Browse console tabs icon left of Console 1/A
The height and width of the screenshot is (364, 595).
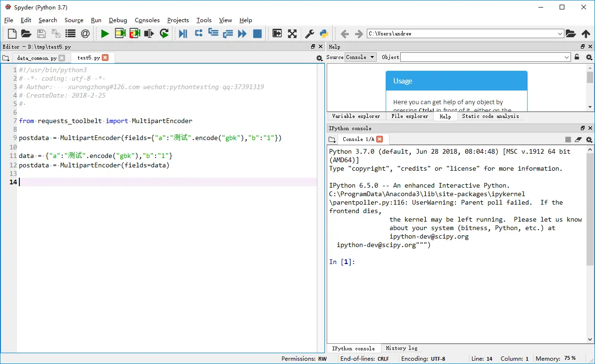click(332, 140)
